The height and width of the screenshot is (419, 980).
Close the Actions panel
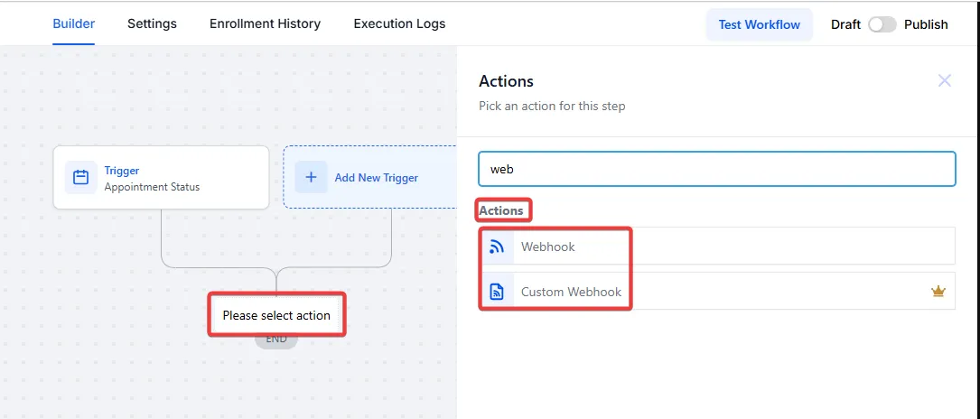(945, 81)
